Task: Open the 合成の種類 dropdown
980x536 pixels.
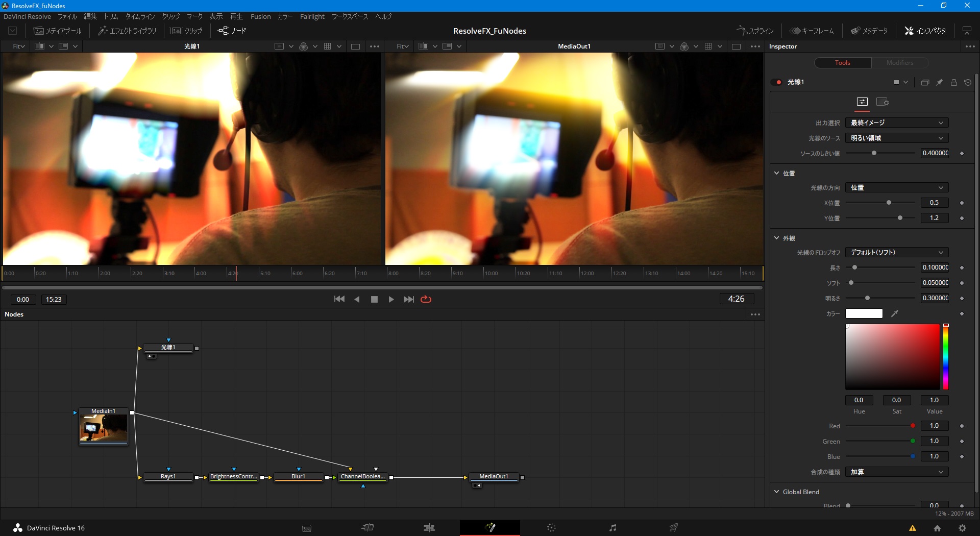Action: 897,472
